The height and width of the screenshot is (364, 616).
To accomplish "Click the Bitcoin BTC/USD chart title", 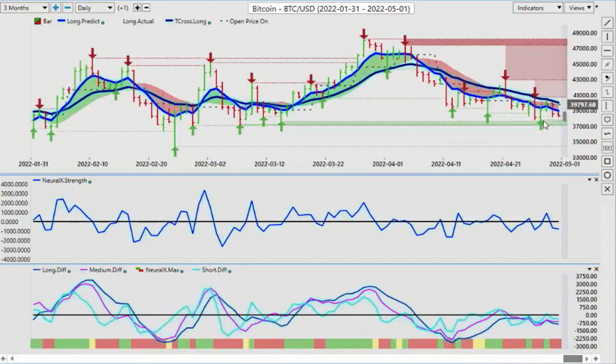I will (x=331, y=8).
